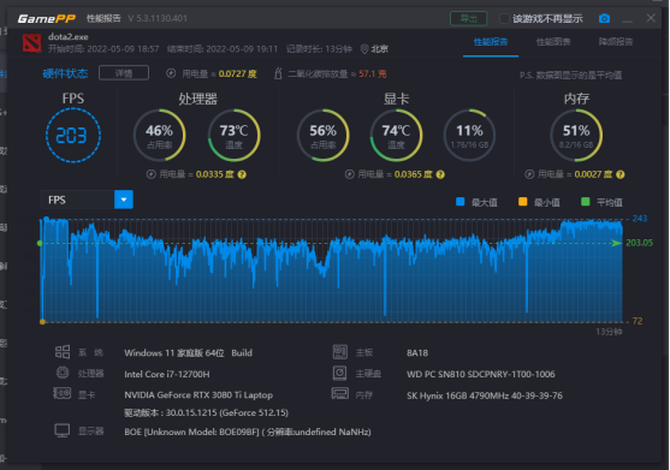The width and height of the screenshot is (670, 470).
Task: Click the total power usage icon near 0.0727
Action: (171, 73)
